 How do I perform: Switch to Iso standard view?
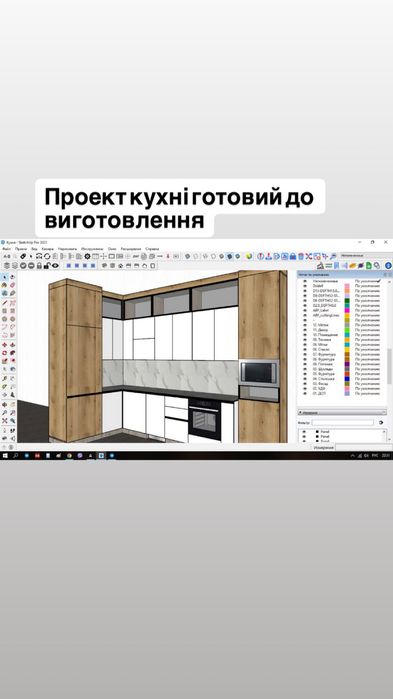tap(105, 266)
